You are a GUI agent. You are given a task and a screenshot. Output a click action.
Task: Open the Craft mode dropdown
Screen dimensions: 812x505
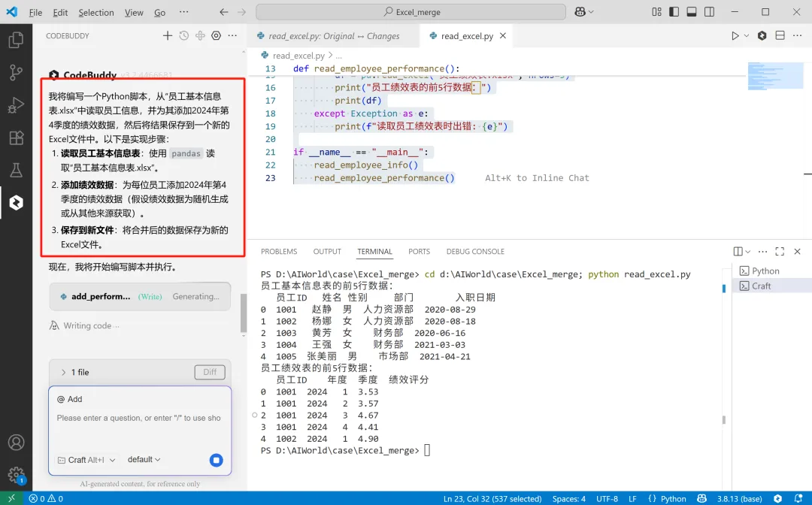[x=86, y=460]
